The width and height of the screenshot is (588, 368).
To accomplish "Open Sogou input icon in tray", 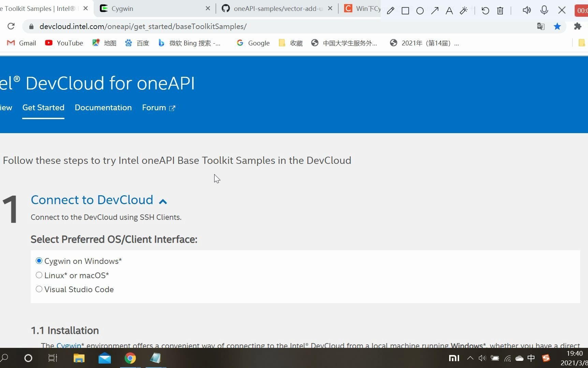I will click(546, 358).
